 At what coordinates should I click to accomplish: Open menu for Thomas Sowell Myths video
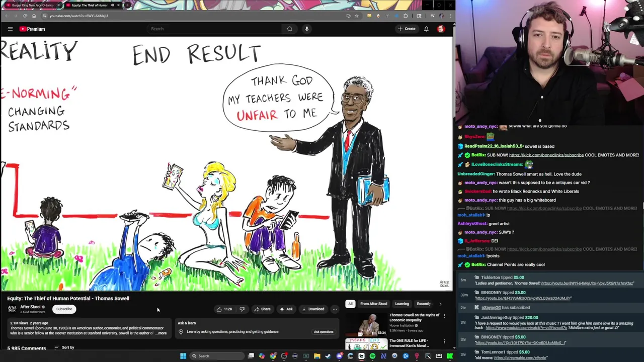point(444,316)
